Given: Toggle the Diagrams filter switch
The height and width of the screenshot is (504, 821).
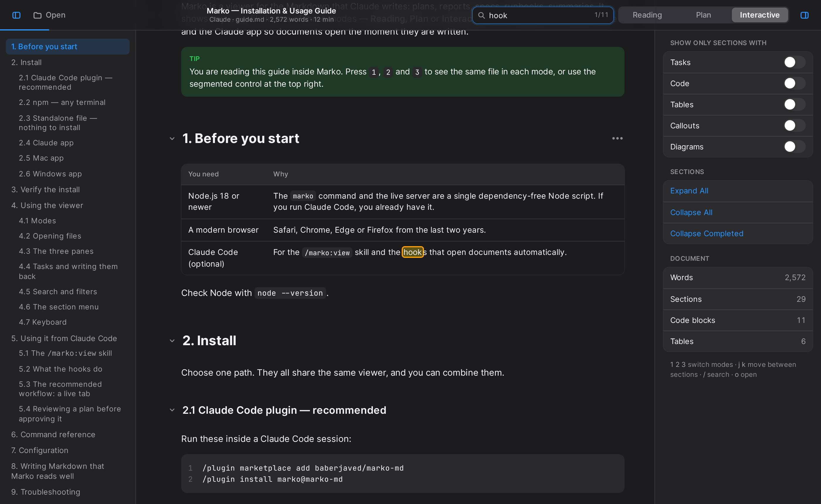Looking at the screenshot, I should point(794,147).
